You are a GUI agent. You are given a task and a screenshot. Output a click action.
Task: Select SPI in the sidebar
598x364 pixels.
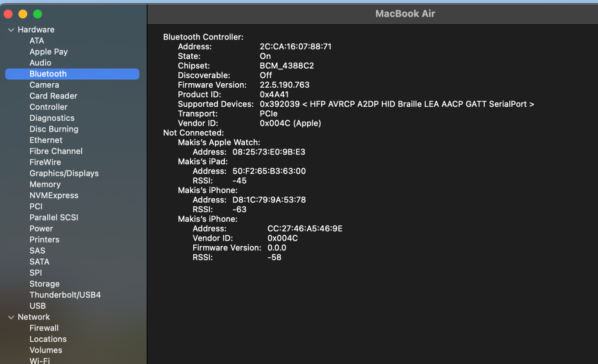click(x=36, y=273)
